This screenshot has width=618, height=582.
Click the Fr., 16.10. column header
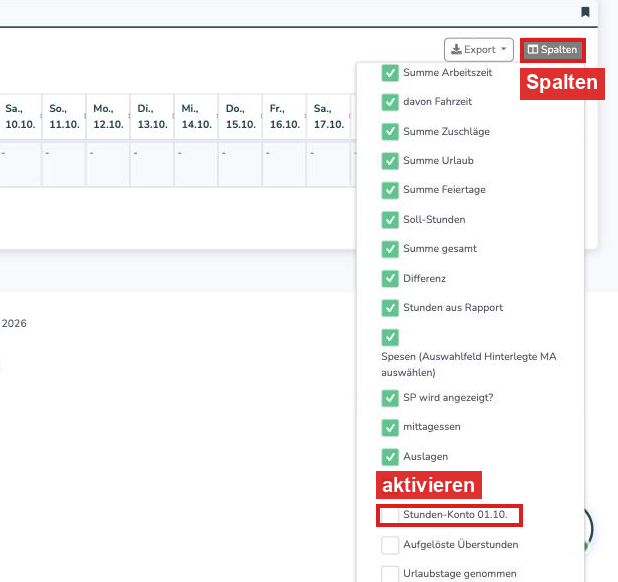[285, 117]
